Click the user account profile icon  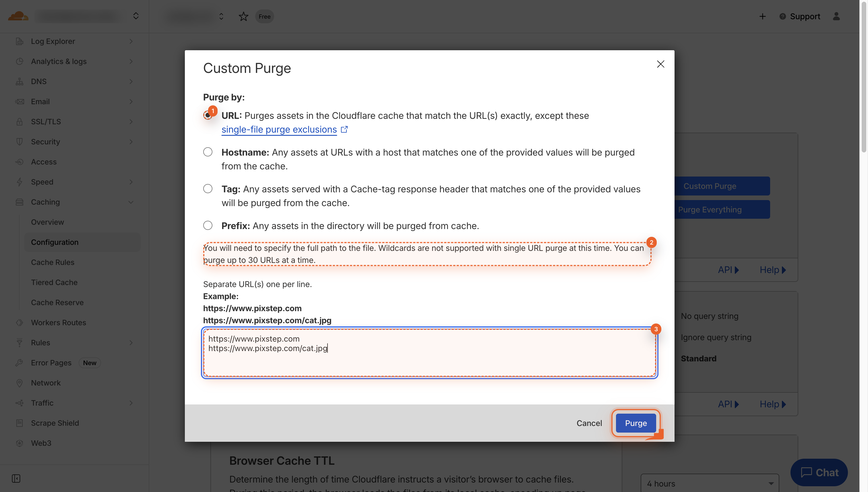click(837, 16)
